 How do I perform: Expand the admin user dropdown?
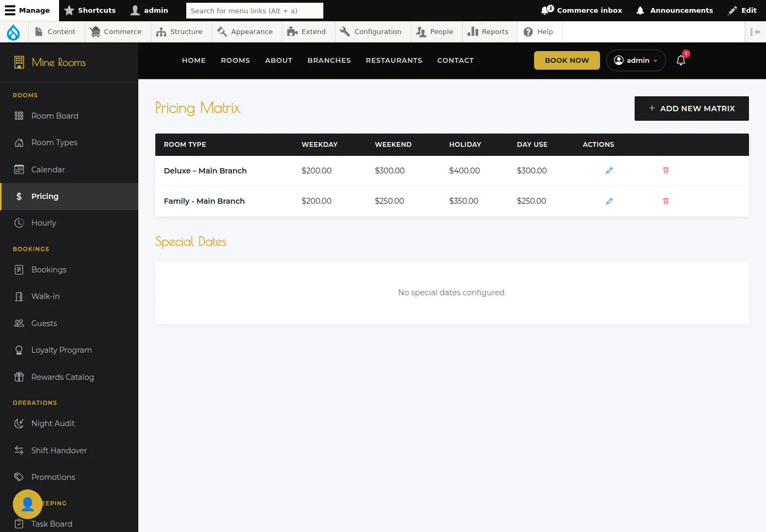[x=636, y=60]
